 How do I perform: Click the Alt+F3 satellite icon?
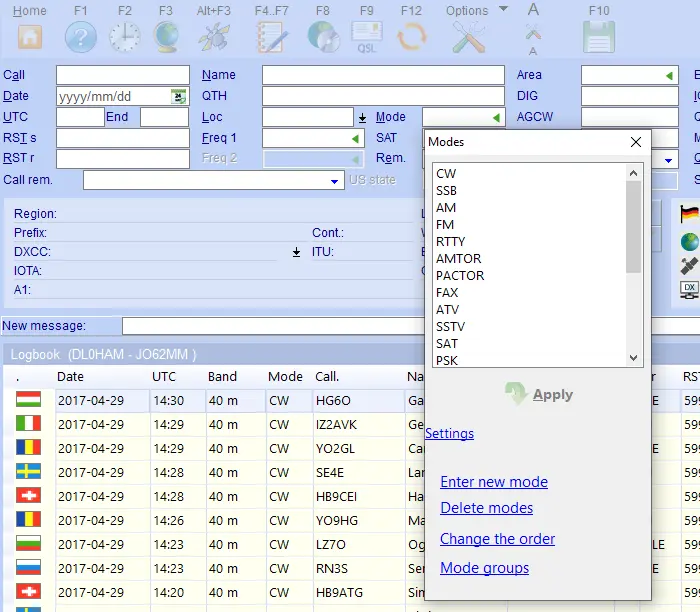(x=214, y=37)
